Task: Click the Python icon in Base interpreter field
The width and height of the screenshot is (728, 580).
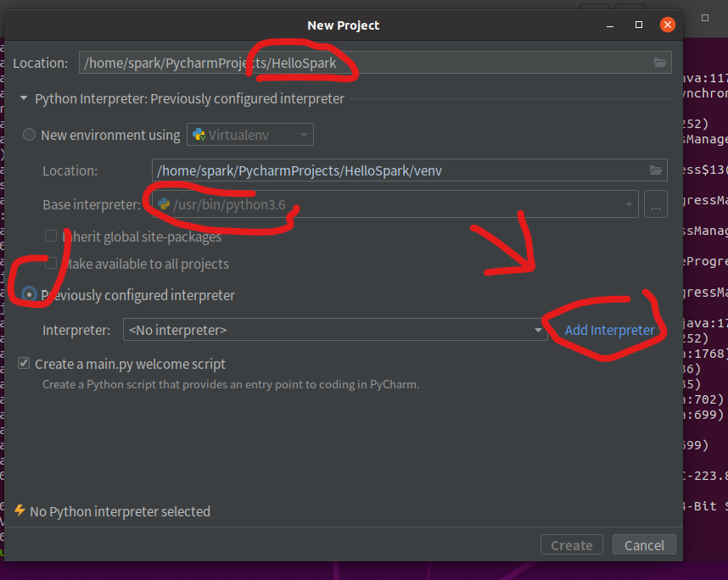Action: tap(164, 204)
